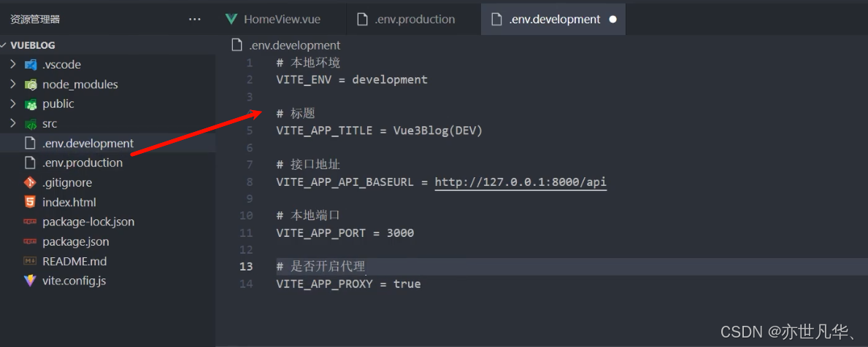Click the HTML5 icon beside index.html

pos(30,202)
